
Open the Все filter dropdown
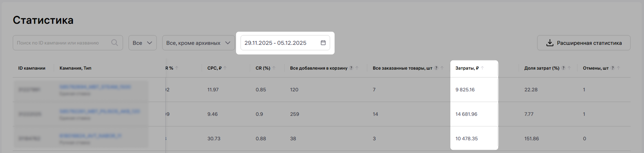click(142, 43)
